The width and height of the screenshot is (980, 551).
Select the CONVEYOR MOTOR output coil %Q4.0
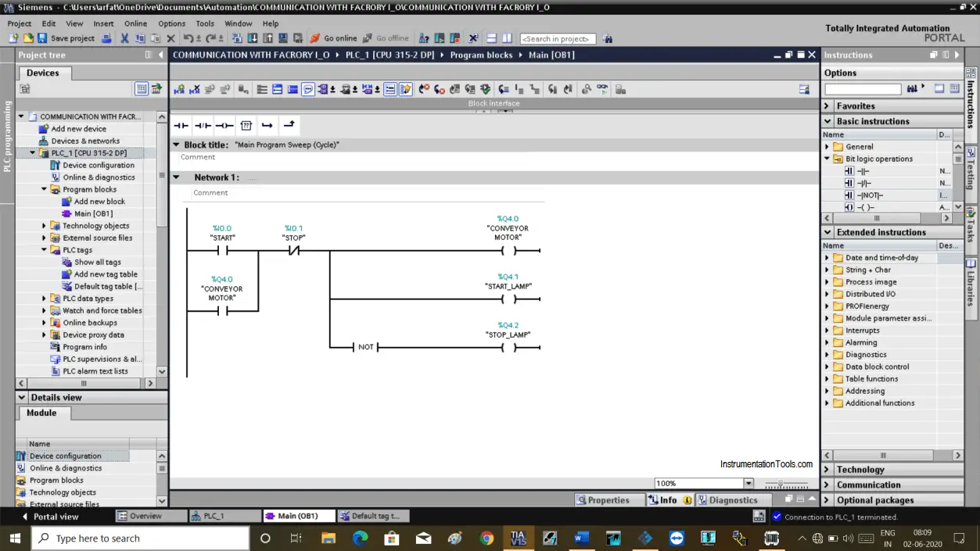pyautogui.click(x=508, y=251)
